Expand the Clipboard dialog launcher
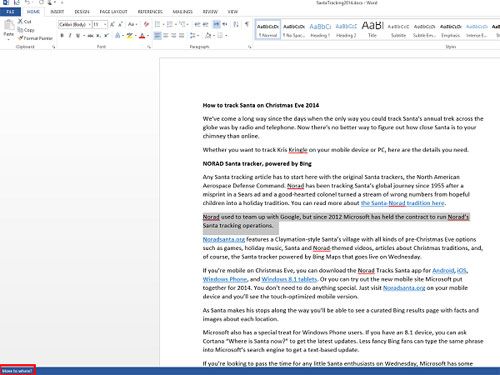 (x=53, y=47)
